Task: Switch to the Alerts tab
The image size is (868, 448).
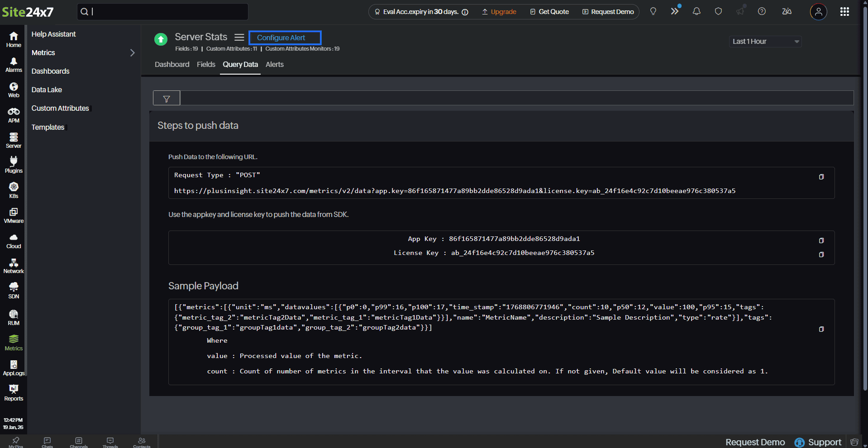Action: 274,65
